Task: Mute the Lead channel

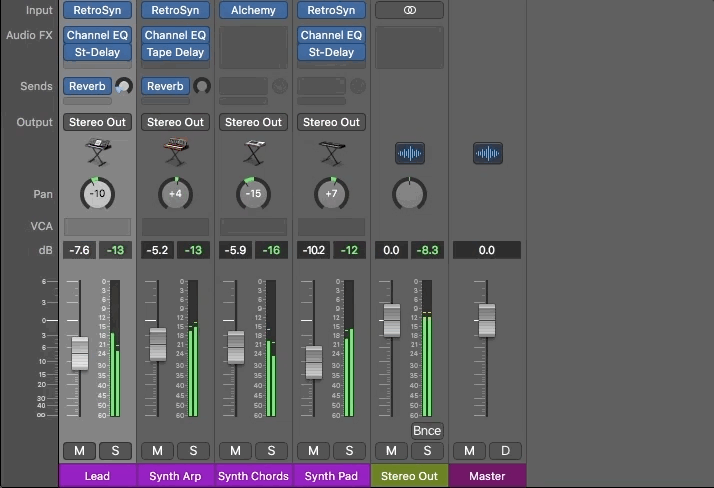Action: [x=79, y=451]
